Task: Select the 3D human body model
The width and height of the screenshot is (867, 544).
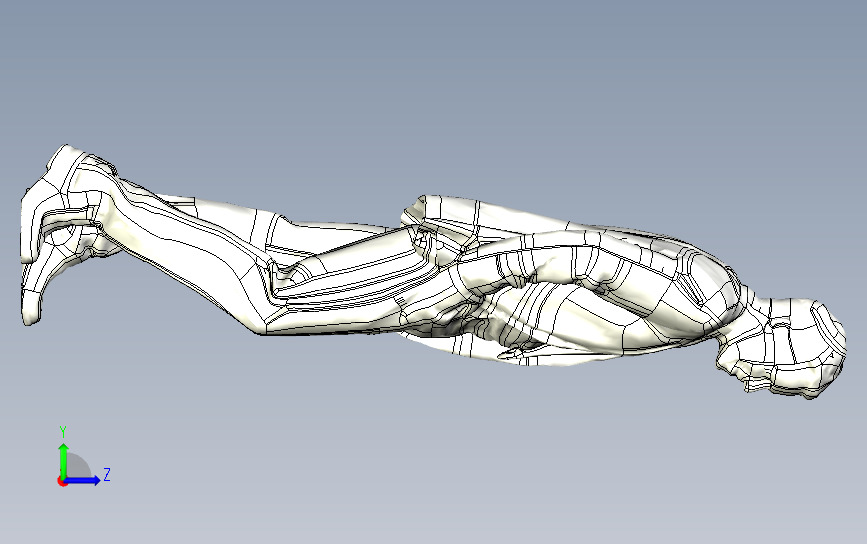Action: [434, 273]
